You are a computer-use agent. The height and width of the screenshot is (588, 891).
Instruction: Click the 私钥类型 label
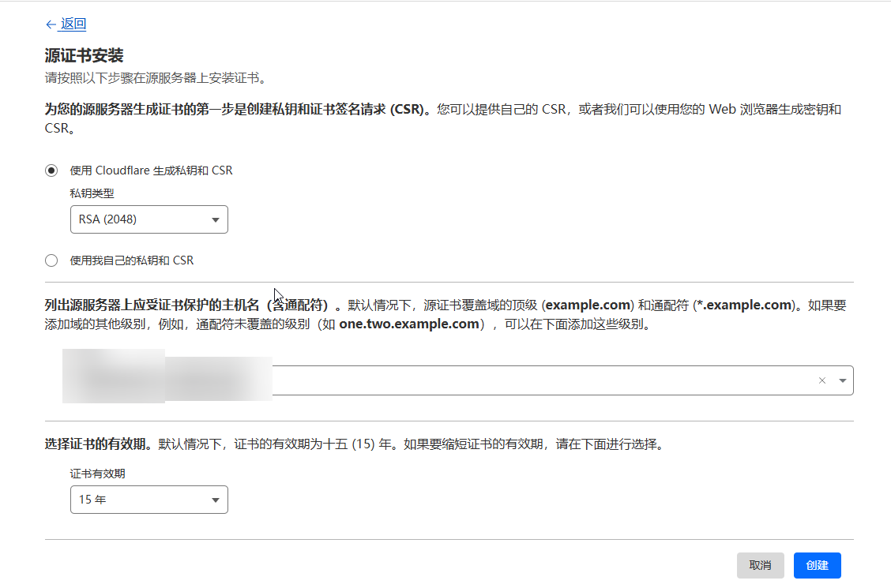[x=92, y=193]
